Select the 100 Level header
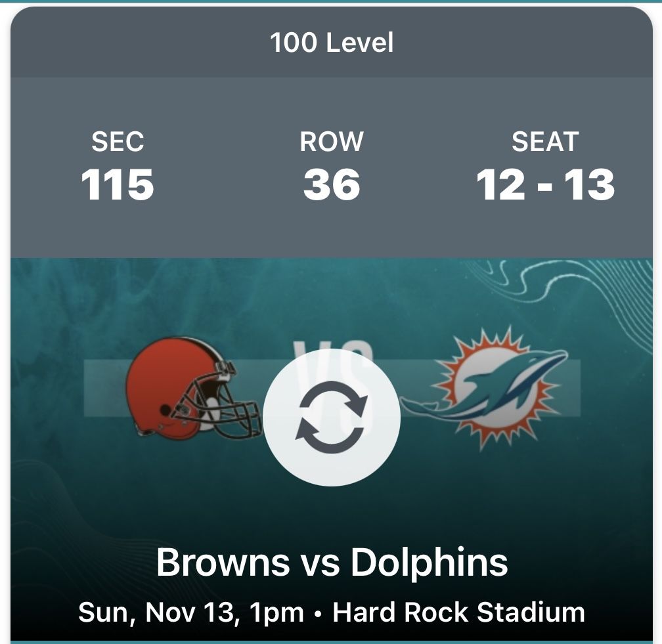This screenshot has height=644, width=662. [332, 43]
